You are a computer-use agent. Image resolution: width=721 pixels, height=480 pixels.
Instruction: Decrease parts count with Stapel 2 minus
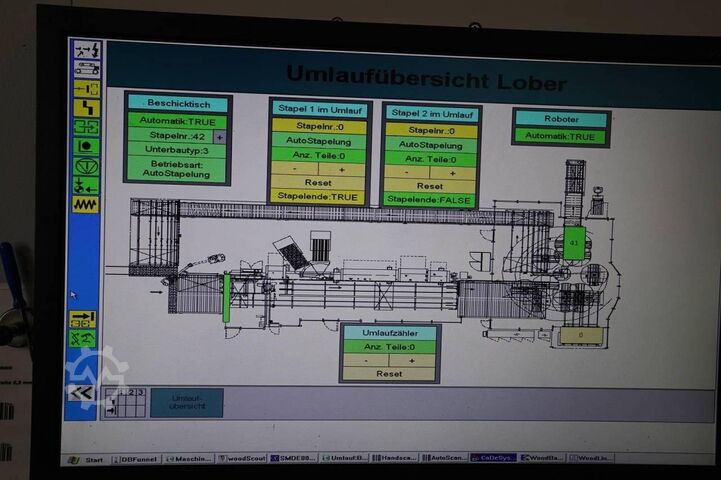pos(407,172)
